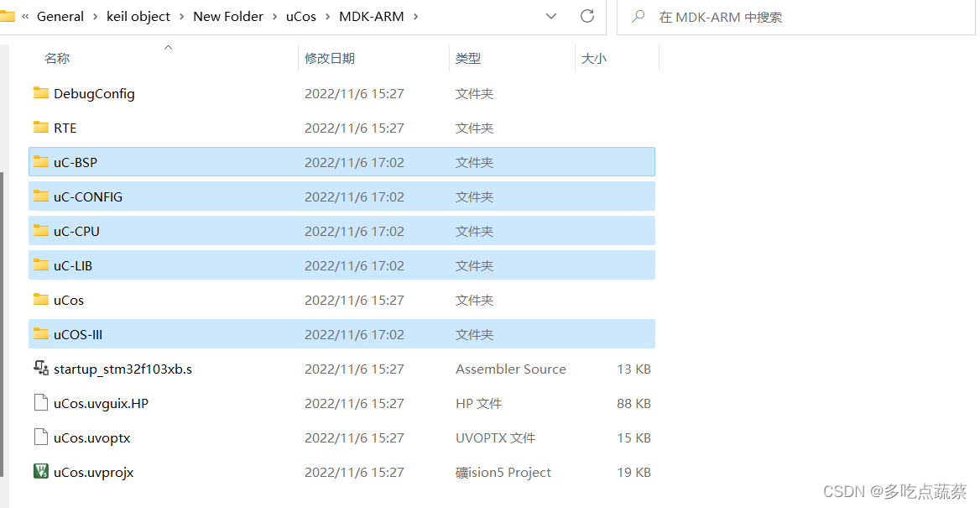This screenshot has height=508, width=980.
Task: Select the uC-CONFIG folder
Action: (x=87, y=196)
